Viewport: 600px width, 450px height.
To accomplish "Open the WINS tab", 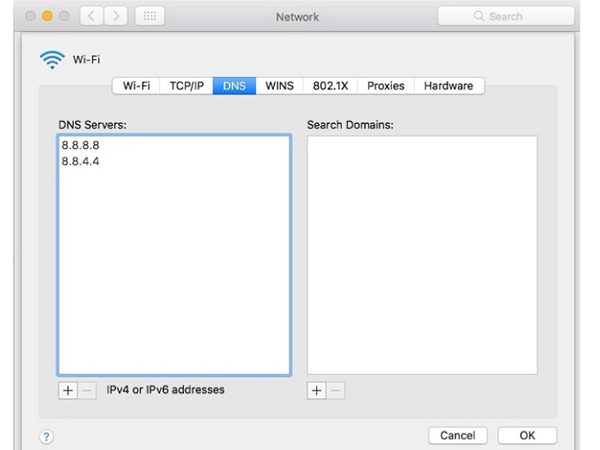I will [279, 86].
